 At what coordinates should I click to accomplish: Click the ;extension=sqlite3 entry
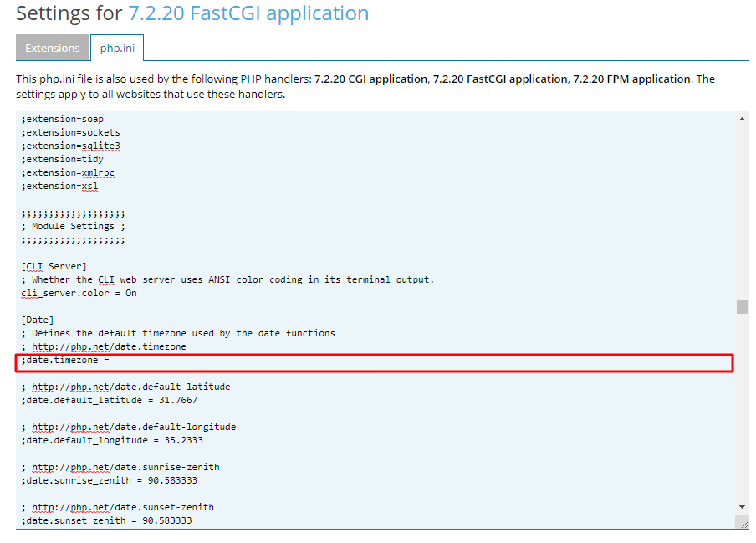click(71, 146)
